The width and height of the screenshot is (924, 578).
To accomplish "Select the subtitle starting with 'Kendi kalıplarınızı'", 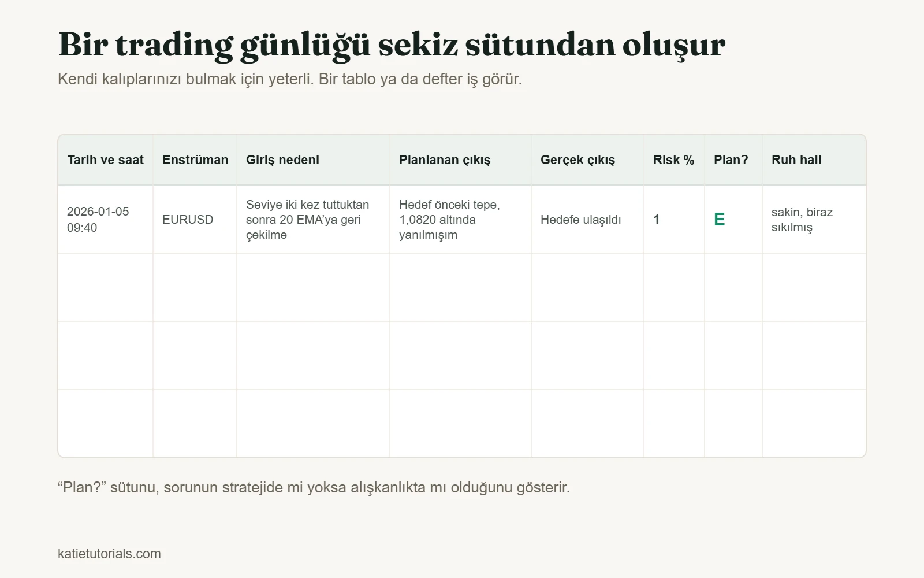I will [290, 79].
